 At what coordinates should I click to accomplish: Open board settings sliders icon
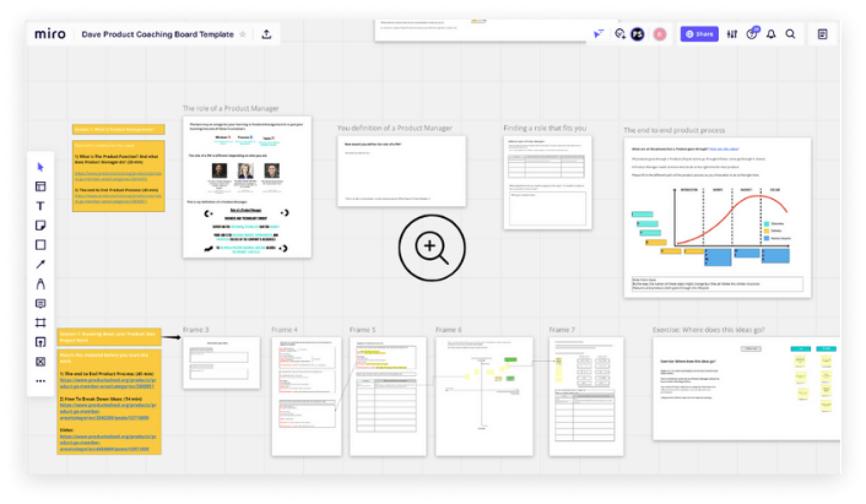tap(732, 34)
